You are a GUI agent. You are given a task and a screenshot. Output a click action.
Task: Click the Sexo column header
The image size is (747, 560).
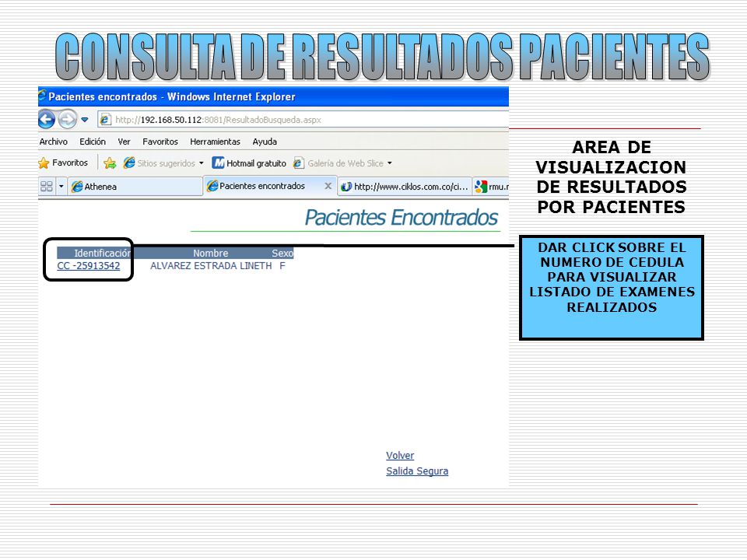point(282,254)
